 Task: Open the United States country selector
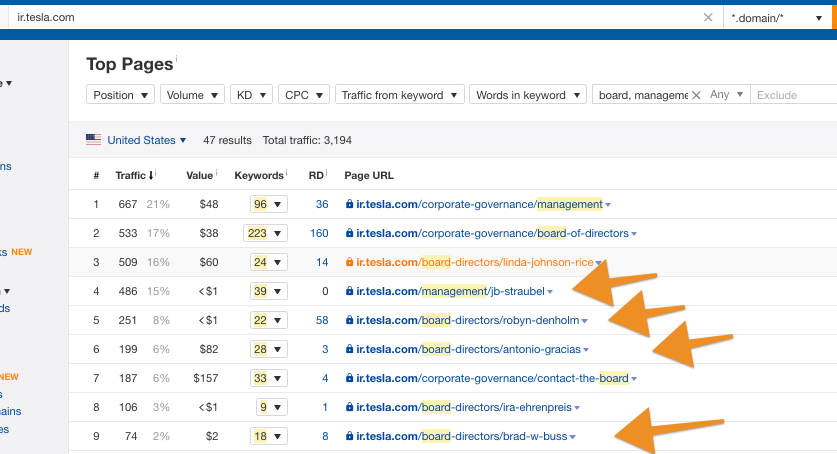pos(146,140)
